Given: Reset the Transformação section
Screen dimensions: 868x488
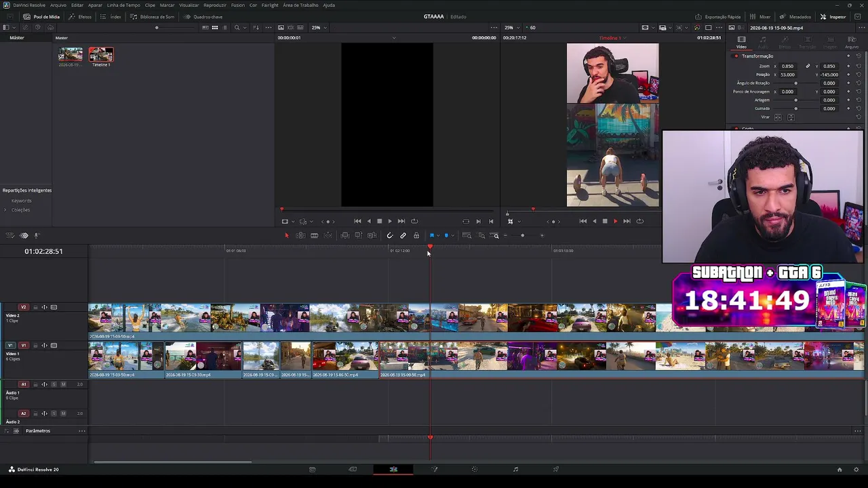Looking at the screenshot, I should point(859,56).
